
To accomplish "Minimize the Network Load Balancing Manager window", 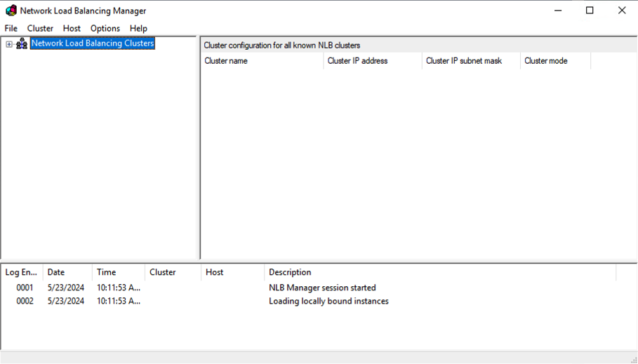I will [x=557, y=11].
